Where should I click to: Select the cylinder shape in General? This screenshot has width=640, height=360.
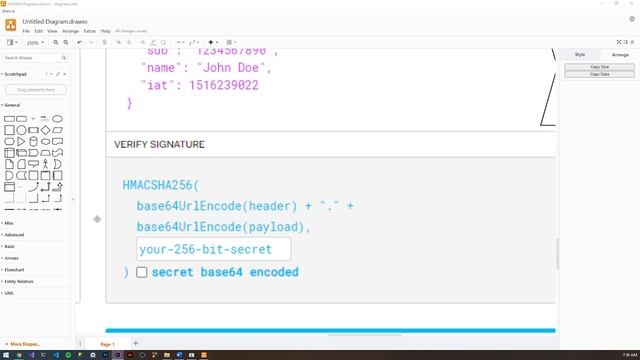[x=33, y=142]
